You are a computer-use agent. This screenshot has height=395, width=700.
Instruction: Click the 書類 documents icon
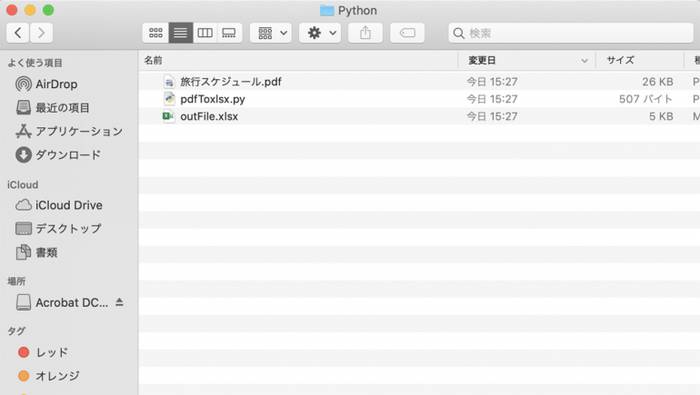click(x=23, y=253)
